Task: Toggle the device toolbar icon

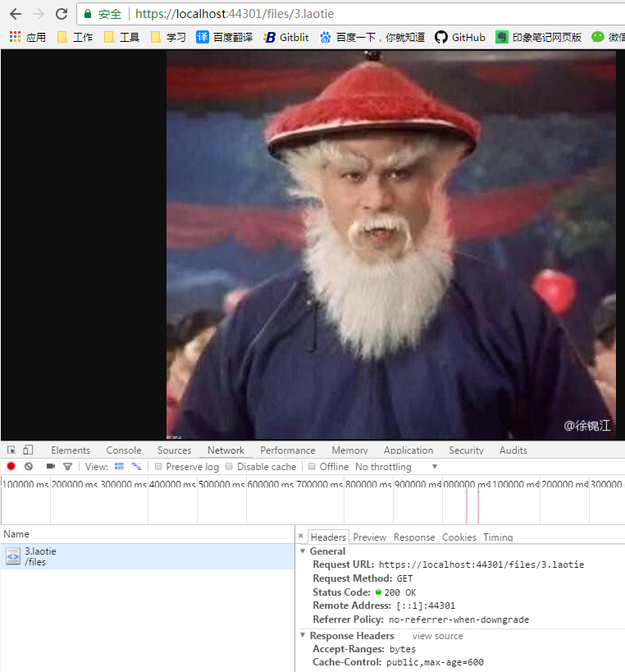Action: tap(28, 450)
